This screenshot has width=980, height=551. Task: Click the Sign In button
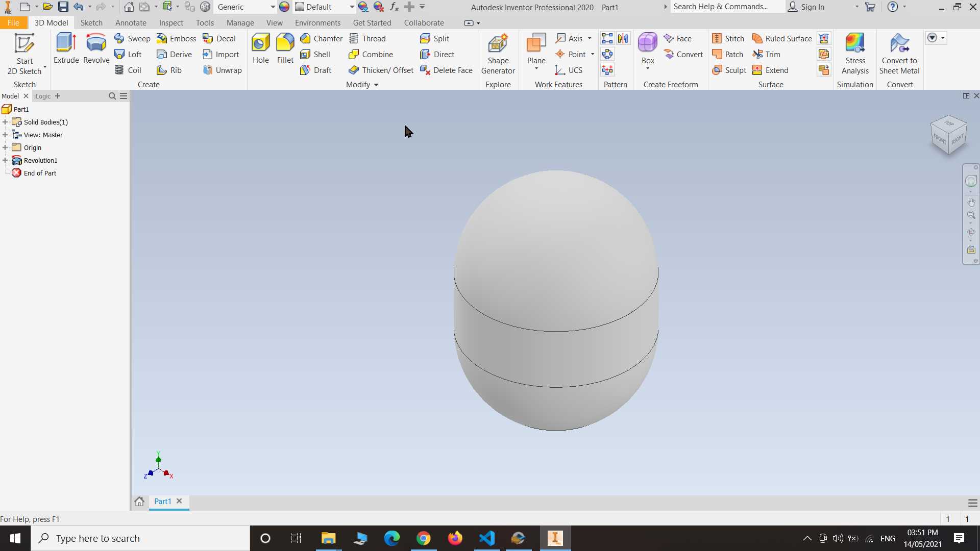pyautogui.click(x=806, y=7)
